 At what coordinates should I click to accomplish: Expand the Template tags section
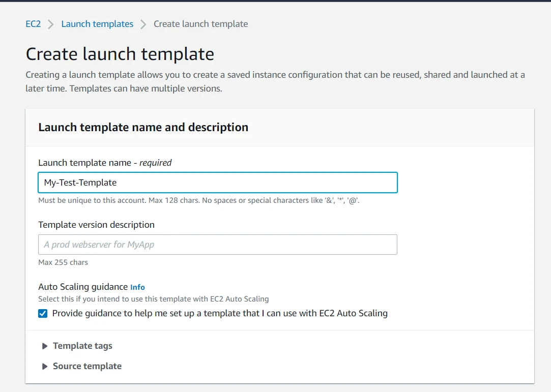pos(82,346)
